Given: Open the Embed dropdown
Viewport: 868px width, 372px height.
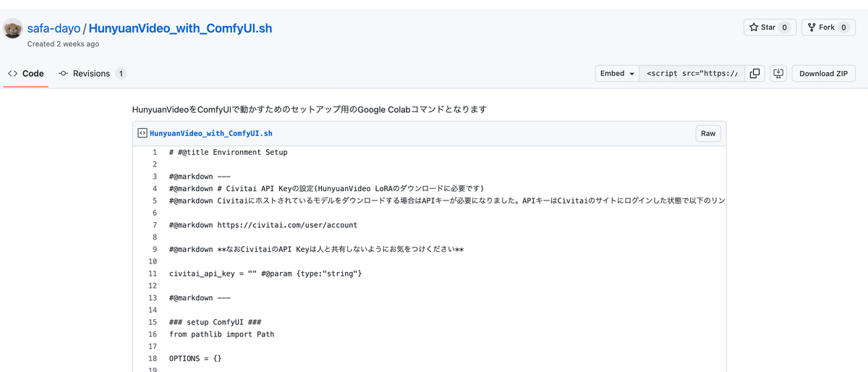Looking at the screenshot, I should [x=617, y=73].
